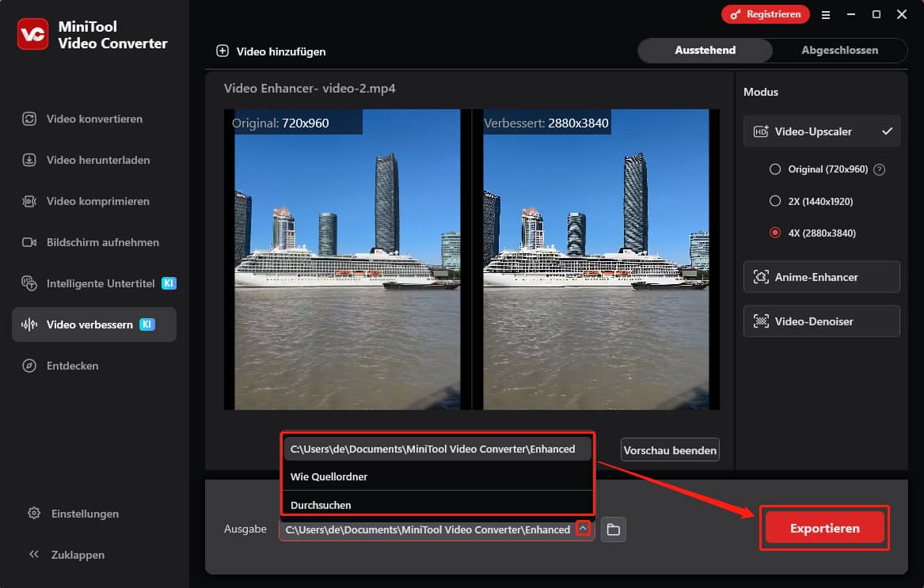Click the Registrieren button
Viewport: 924px width, 588px height.
765,14
